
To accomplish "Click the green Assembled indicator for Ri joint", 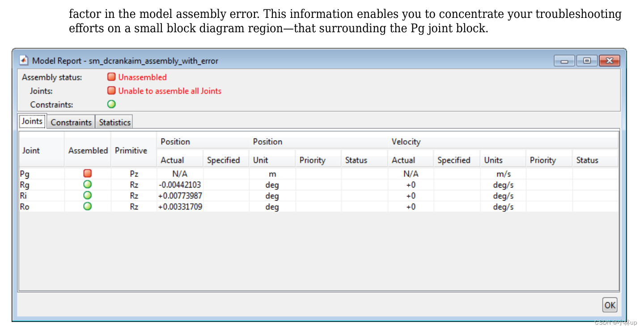I will (87, 195).
